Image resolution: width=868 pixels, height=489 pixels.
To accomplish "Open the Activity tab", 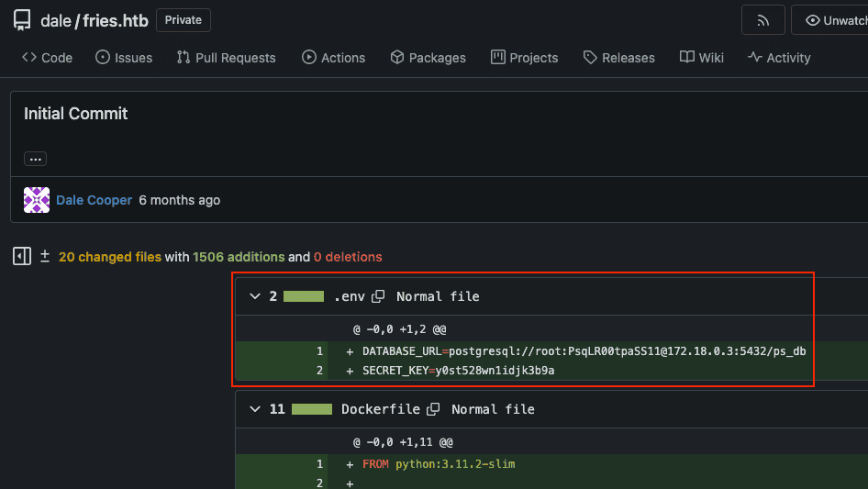I will tap(779, 58).
